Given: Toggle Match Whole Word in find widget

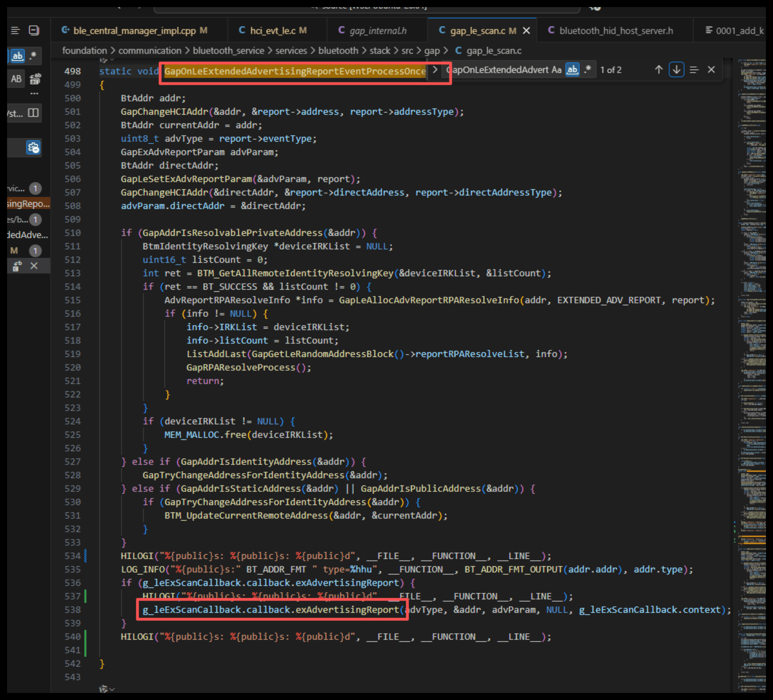Looking at the screenshot, I should (572, 70).
